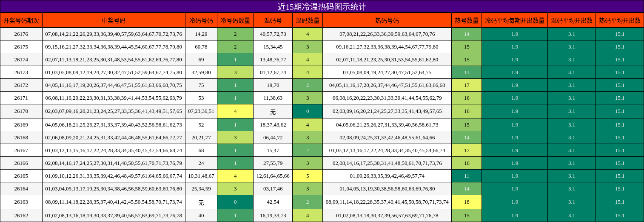Click the 中奖号码 column header
The height and width of the screenshot is (222, 644).
(114, 20)
